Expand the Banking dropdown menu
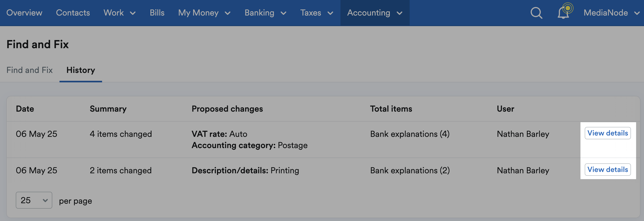The width and height of the screenshot is (644, 221). [x=265, y=13]
